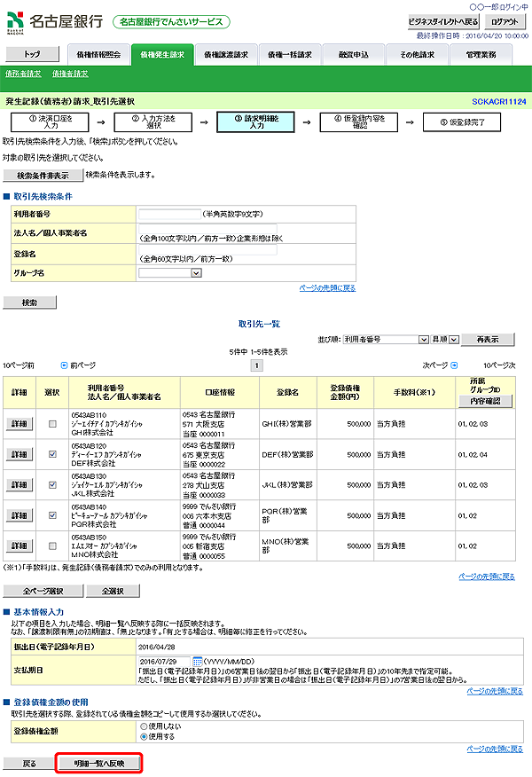
Task: Open the 昇順 sort direction dropdown
Action: 445,340
